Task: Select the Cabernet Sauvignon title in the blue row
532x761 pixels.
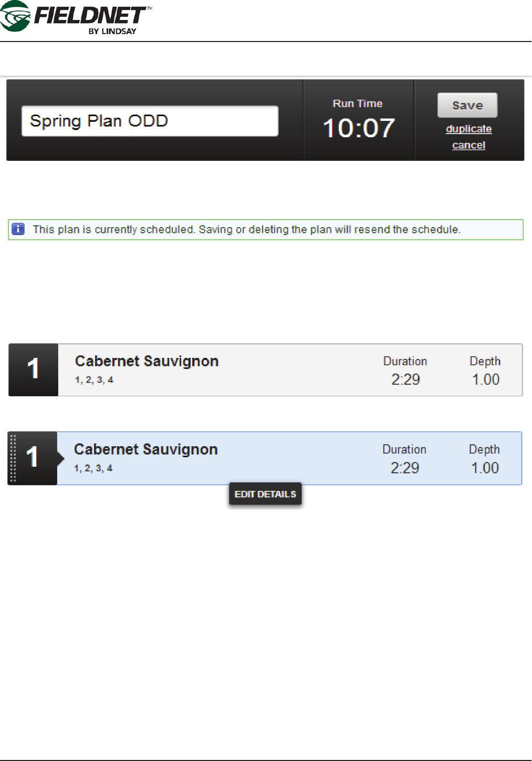Action: point(145,449)
